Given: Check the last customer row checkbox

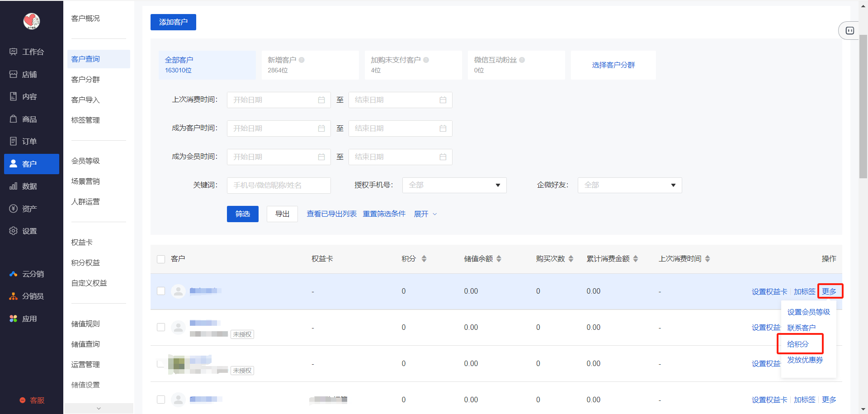Looking at the screenshot, I should (161, 400).
